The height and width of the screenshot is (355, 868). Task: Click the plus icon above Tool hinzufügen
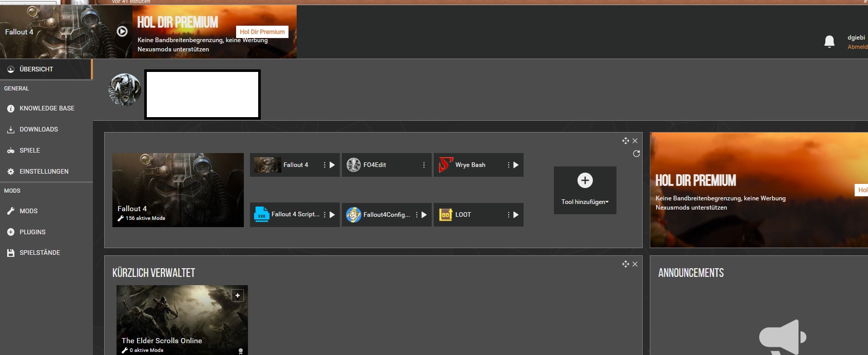(x=585, y=180)
